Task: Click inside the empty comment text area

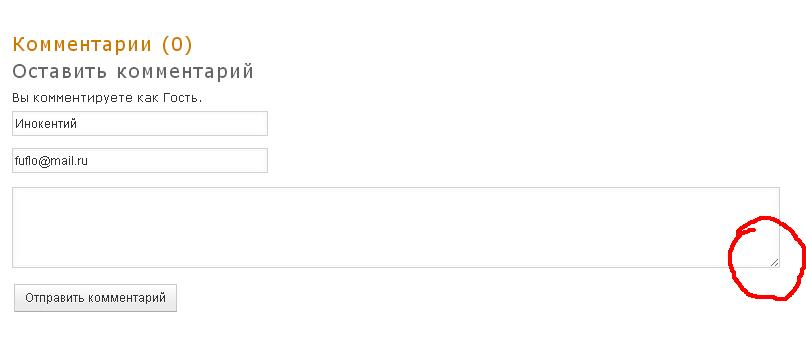Action: pos(396,227)
